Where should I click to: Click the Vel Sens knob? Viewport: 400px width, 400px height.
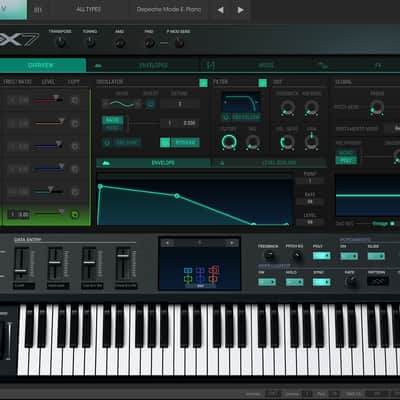tap(287, 142)
